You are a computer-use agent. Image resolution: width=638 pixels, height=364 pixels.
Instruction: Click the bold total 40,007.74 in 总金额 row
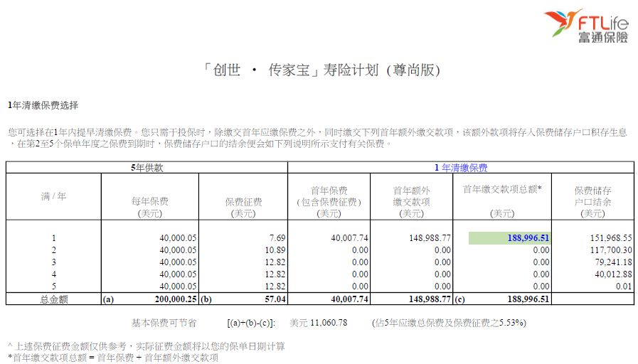click(x=349, y=299)
